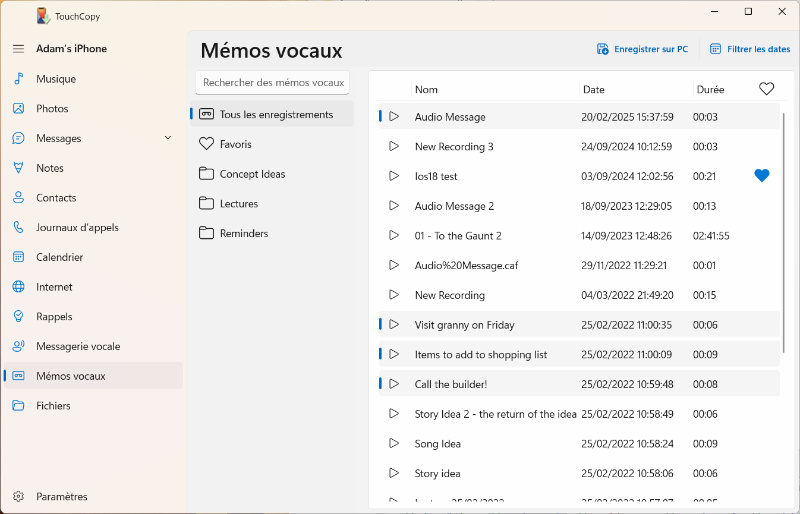Click Enregistrer sur PC button
Image resolution: width=800 pixels, height=514 pixels.
coord(642,49)
